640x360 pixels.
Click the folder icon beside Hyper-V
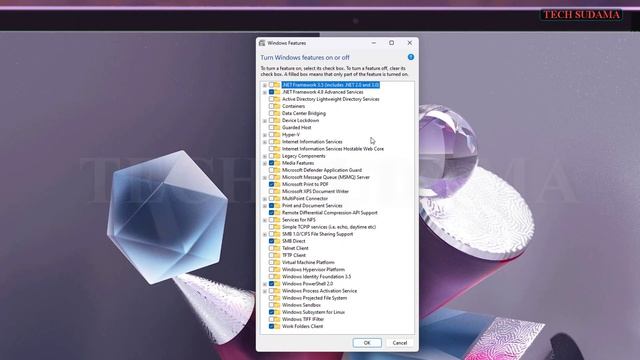(277, 134)
